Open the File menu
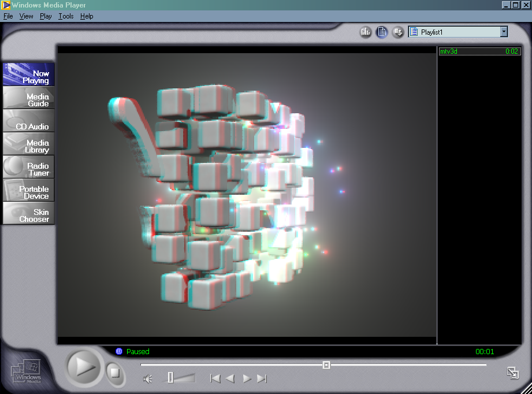 pos(8,16)
